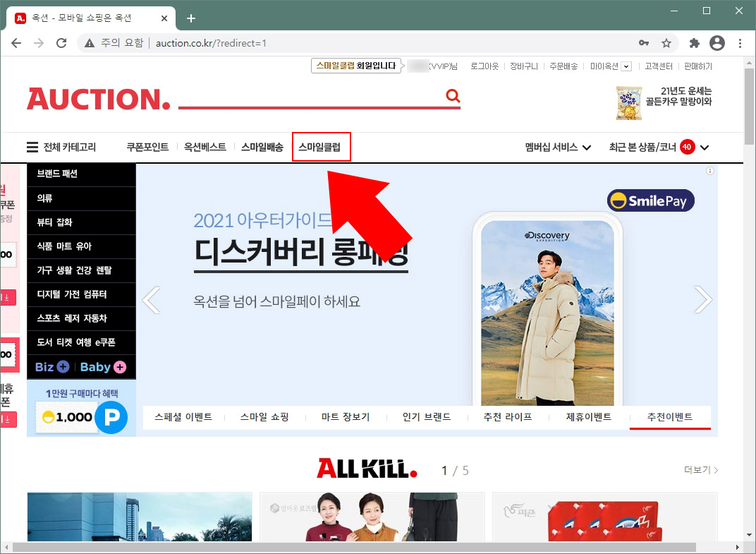This screenshot has height=554, width=756.
Task: Open 디지털 가전 컴퓨터 category
Action: coord(82,294)
